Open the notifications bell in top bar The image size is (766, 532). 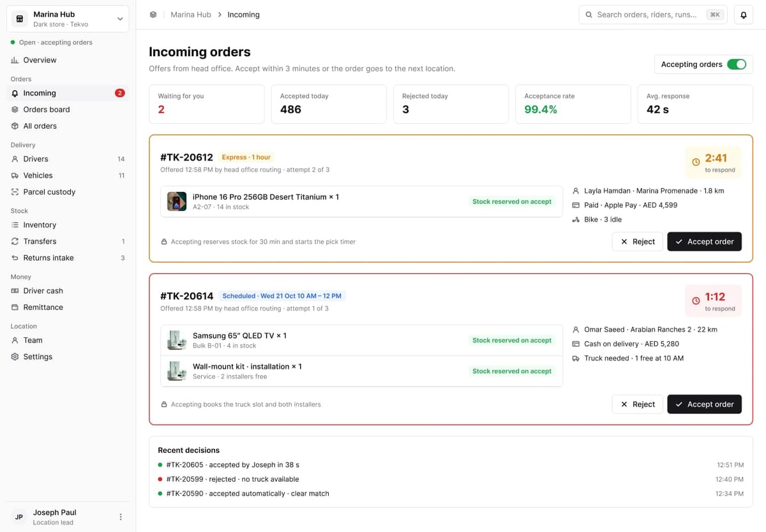tap(743, 15)
